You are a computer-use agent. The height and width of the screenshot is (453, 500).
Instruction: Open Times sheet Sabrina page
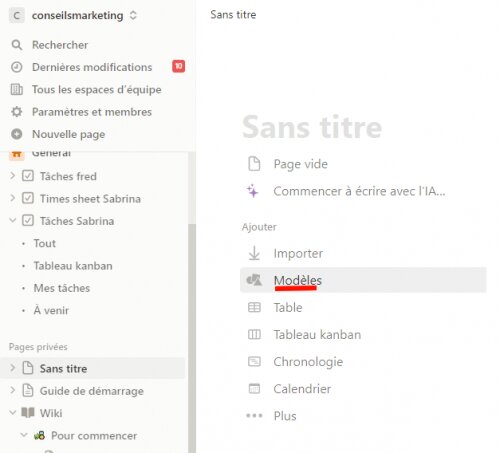coord(90,199)
